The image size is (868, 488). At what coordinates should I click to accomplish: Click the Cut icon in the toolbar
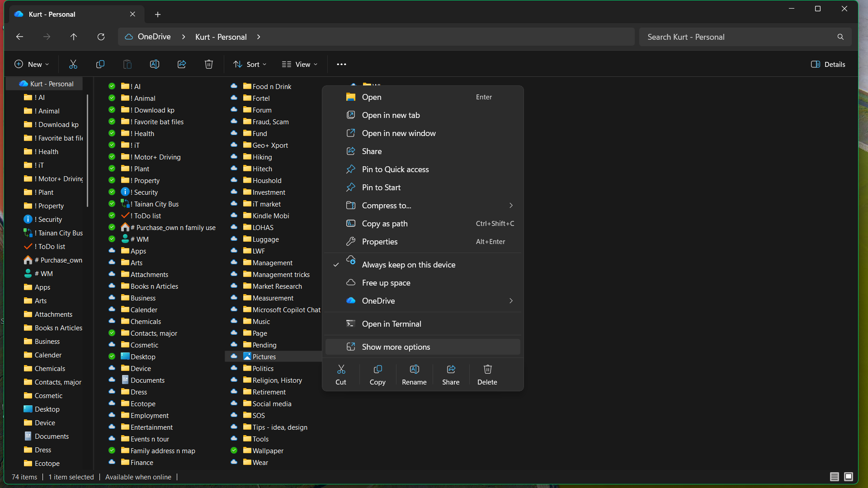pos(73,64)
